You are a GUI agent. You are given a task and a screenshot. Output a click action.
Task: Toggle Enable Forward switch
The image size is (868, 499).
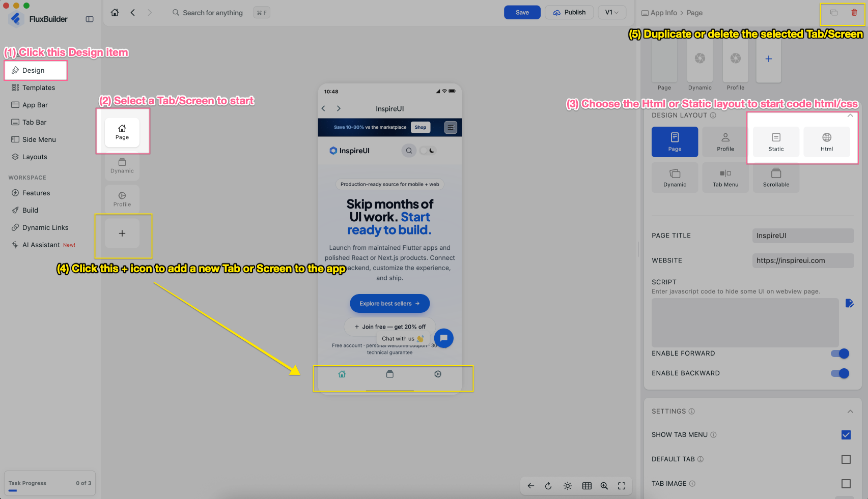(x=840, y=354)
